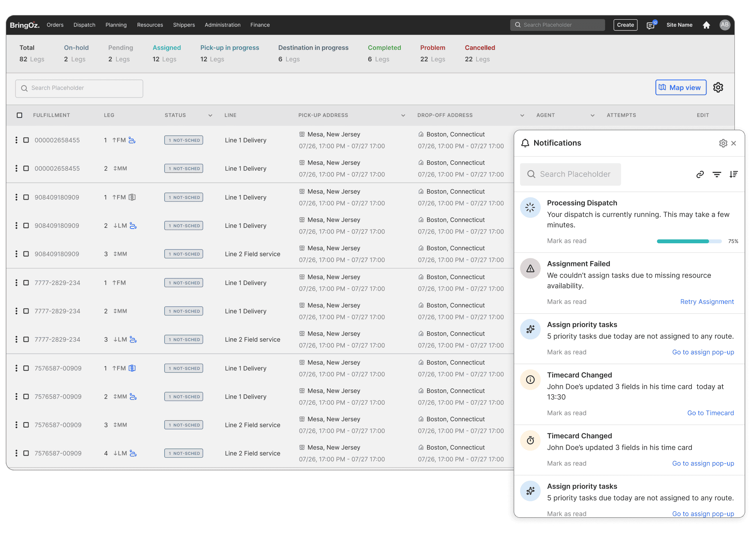Screen dimensions: 756x541
Task: Check the box for 000002658455 leg 2
Action: pyautogui.click(x=26, y=168)
